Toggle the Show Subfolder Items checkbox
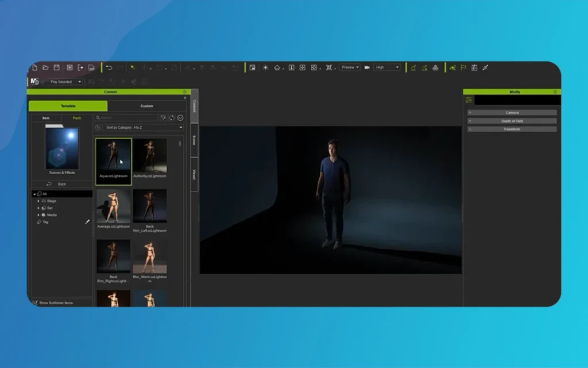Image resolution: width=588 pixels, height=368 pixels. [x=35, y=302]
